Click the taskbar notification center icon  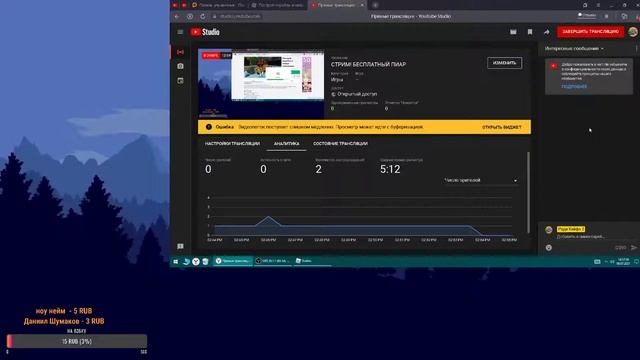point(636,261)
